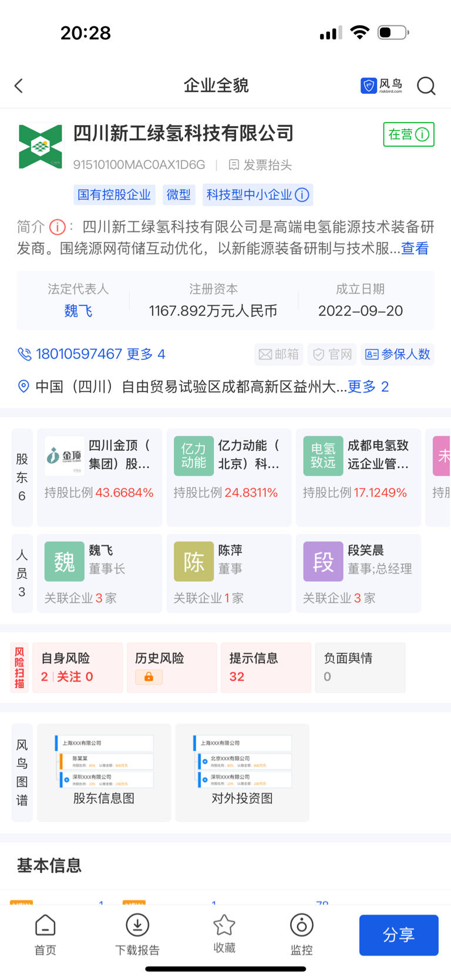Call phone number 18010597467
451x980 pixels.
point(79,354)
